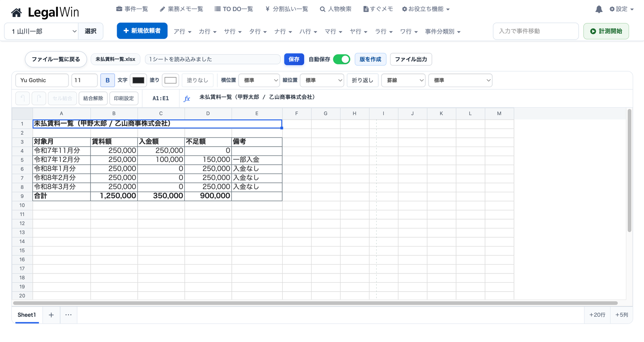The image size is (644, 342).
Task: Open 印刷設定
Action: click(124, 98)
